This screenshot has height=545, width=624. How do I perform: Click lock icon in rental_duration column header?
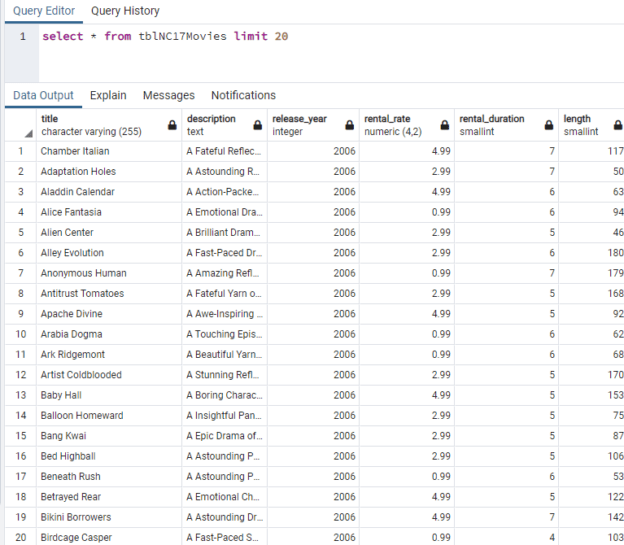tap(549, 125)
